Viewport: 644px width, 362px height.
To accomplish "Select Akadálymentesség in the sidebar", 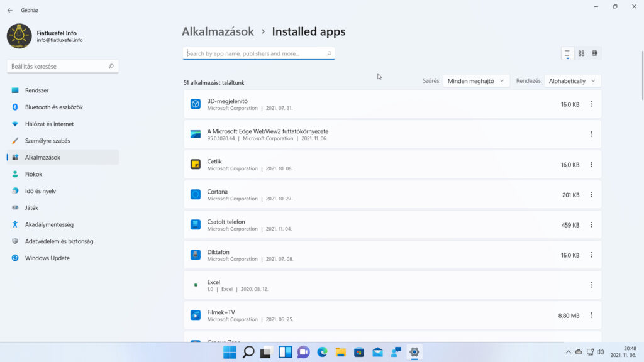I will click(x=62, y=224).
